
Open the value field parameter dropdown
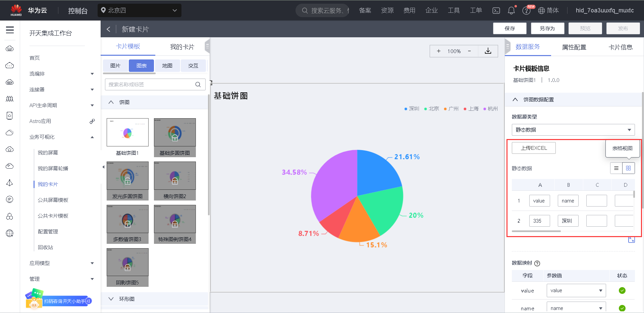pos(576,290)
